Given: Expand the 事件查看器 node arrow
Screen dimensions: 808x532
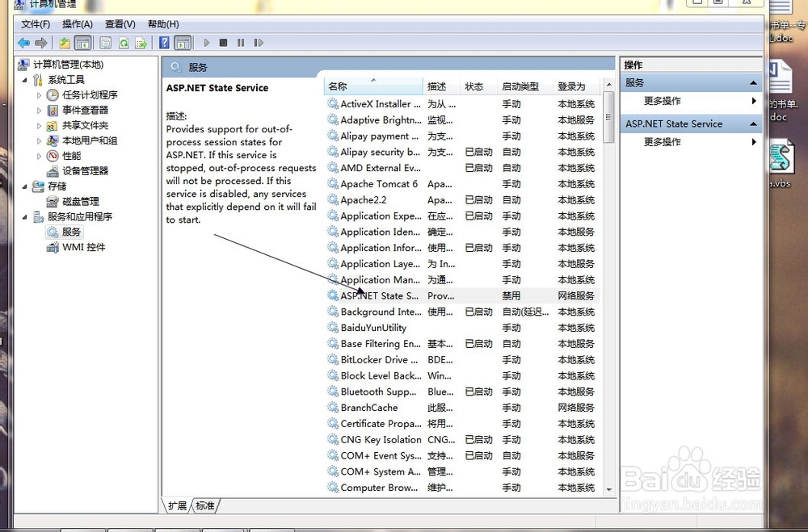Looking at the screenshot, I should point(39,111).
